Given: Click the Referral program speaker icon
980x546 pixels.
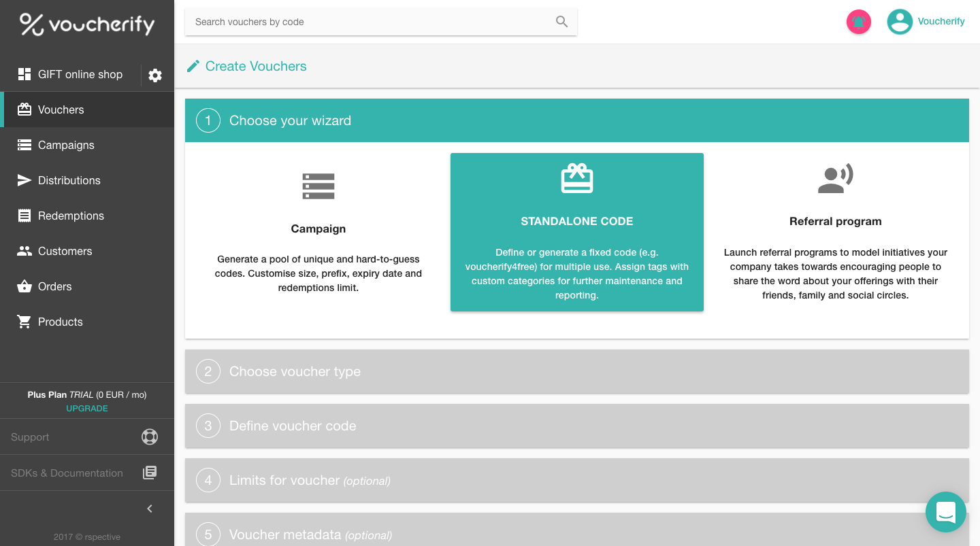Looking at the screenshot, I should point(836,179).
